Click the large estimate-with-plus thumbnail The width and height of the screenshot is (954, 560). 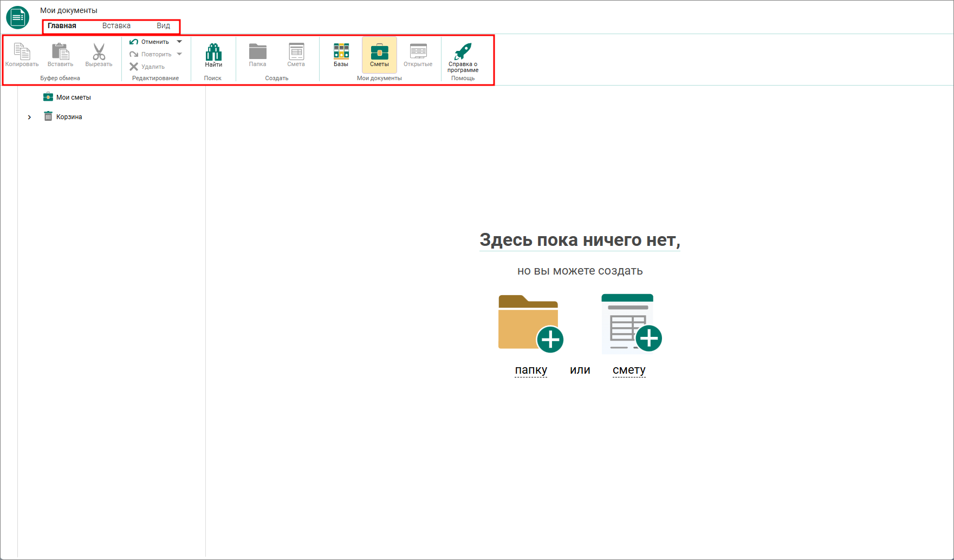pos(631,323)
